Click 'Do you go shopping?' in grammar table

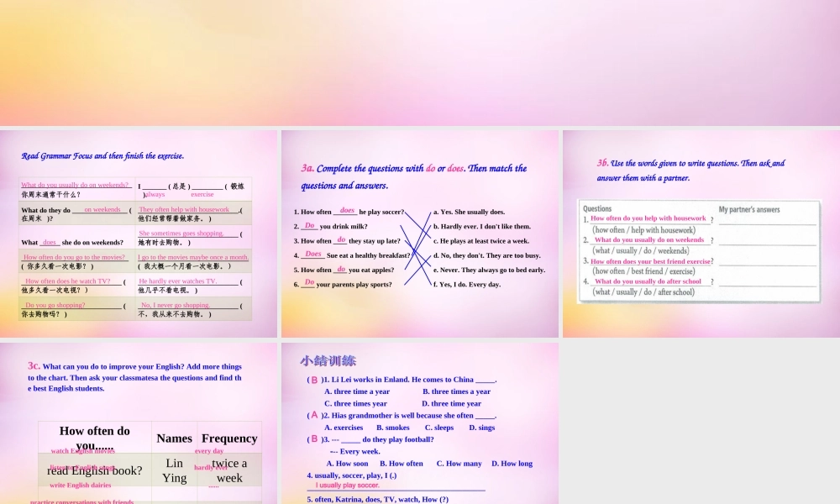pos(55,305)
